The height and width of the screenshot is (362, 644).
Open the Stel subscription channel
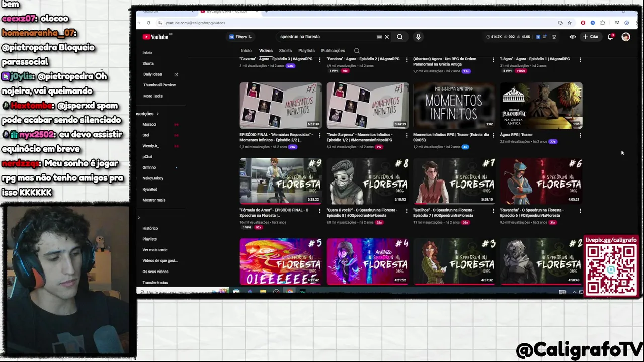point(146,135)
